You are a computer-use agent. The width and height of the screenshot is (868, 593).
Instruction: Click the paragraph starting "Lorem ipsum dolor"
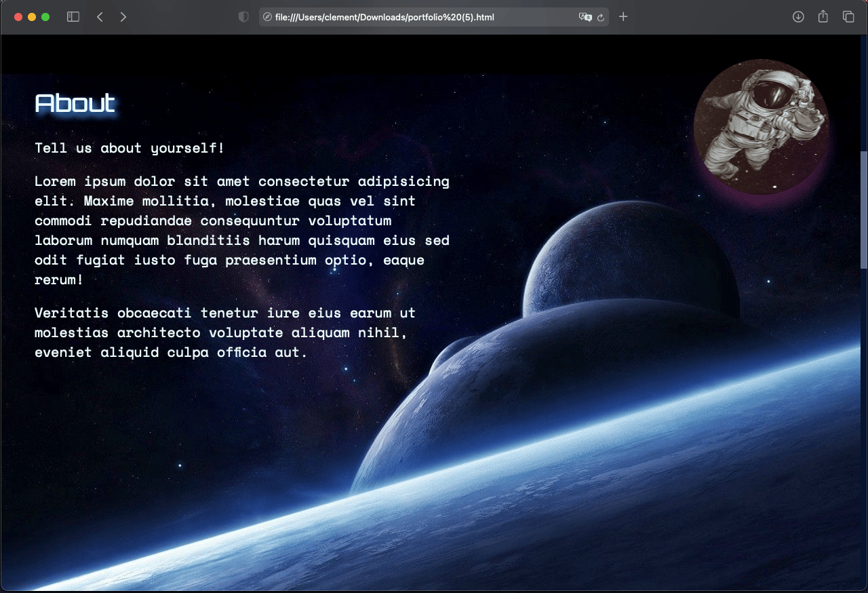pyautogui.click(x=242, y=230)
